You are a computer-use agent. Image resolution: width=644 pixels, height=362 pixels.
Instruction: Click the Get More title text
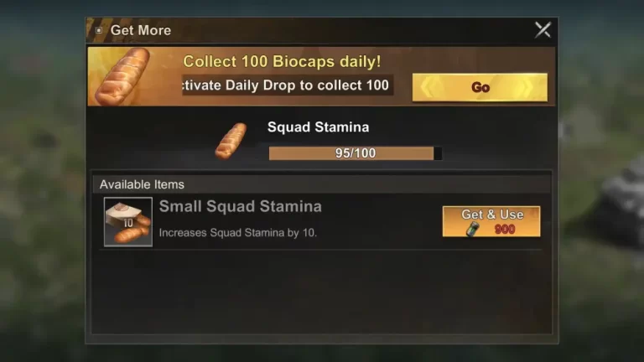click(141, 30)
